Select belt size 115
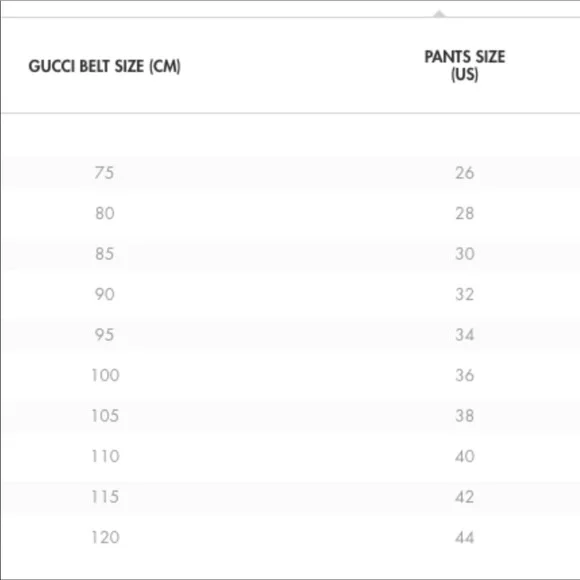This screenshot has height=580, width=580. [x=105, y=497]
